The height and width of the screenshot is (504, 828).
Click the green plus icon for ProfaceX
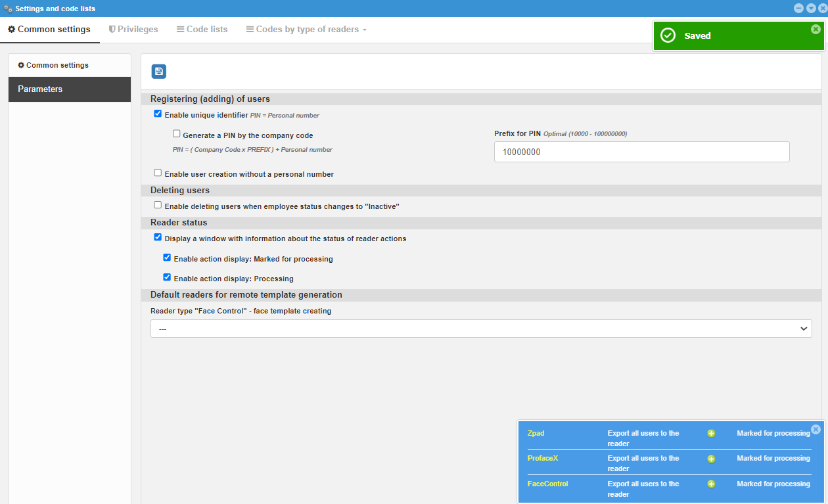pyautogui.click(x=711, y=459)
